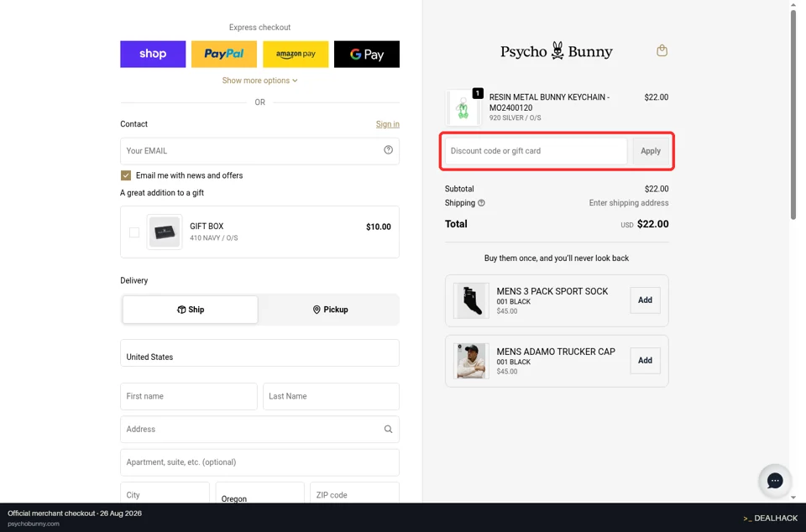Add Mens Adamo Trucker Cap
Screen dimensions: 806x532
(x=645, y=361)
